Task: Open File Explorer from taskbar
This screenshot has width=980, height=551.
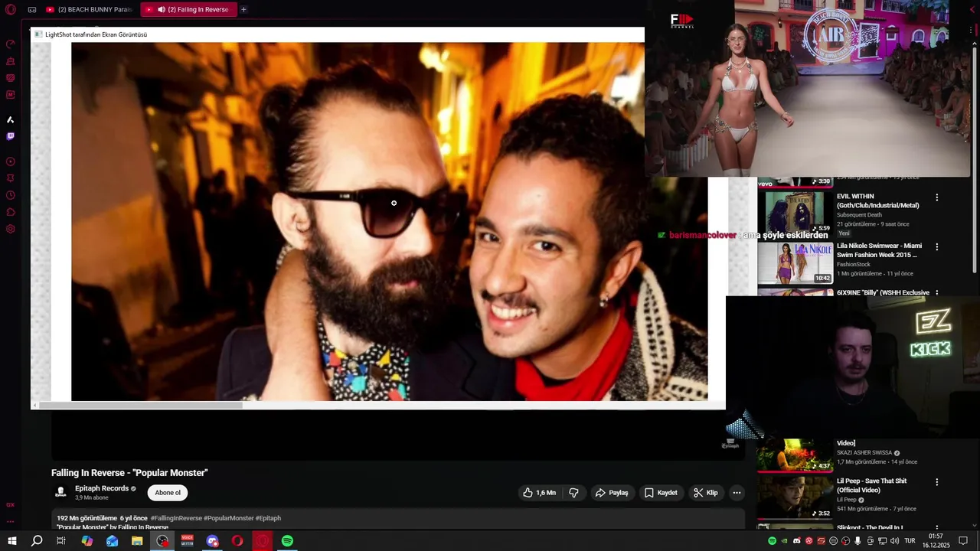Action: tap(137, 541)
